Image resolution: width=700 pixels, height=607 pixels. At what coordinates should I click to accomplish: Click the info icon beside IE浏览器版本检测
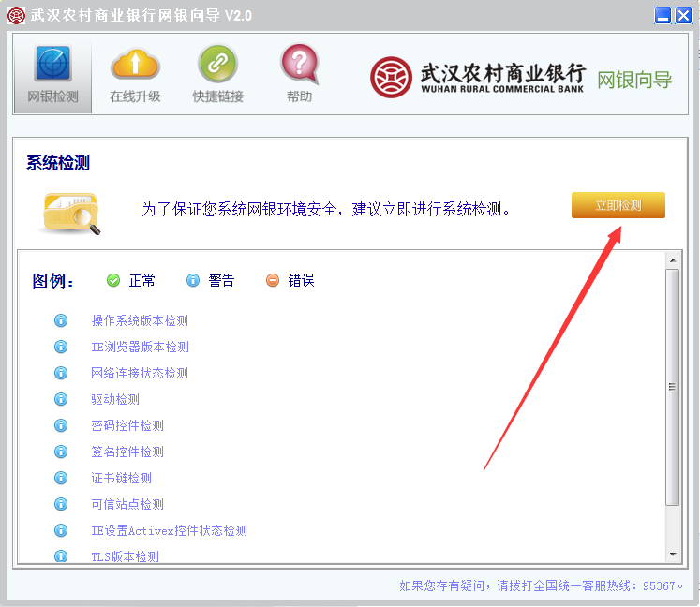point(61,347)
